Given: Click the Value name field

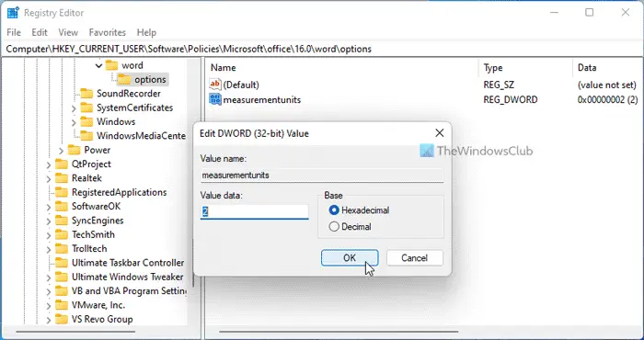Looking at the screenshot, I should click(x=322, y=176).
